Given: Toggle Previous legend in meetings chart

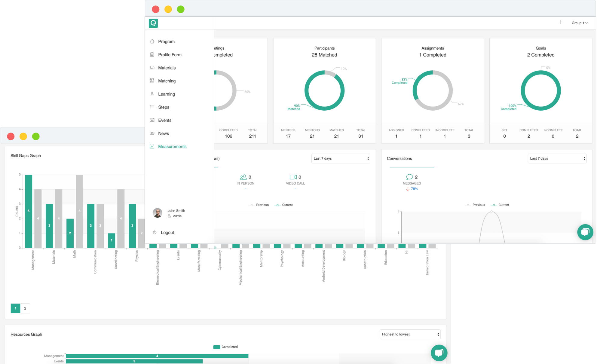Looking at the screenshot, I should click(259, 205).
